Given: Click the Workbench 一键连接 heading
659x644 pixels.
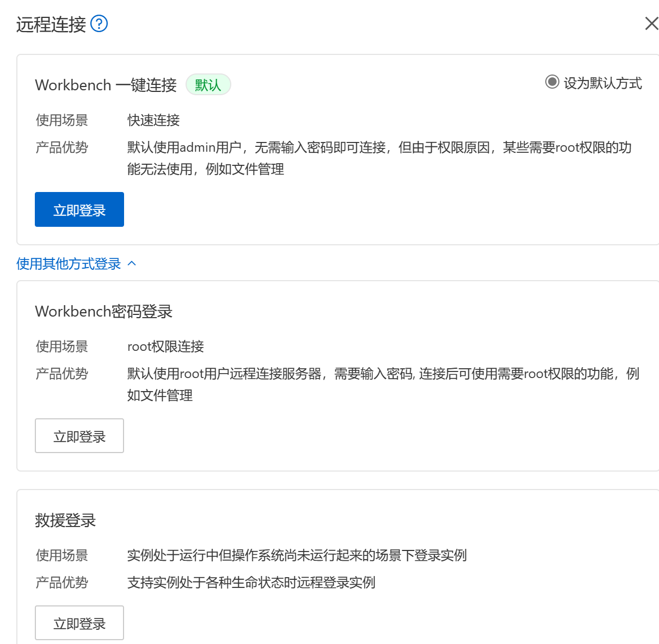Looking at the screenshot, I should [x=106, y=85].
